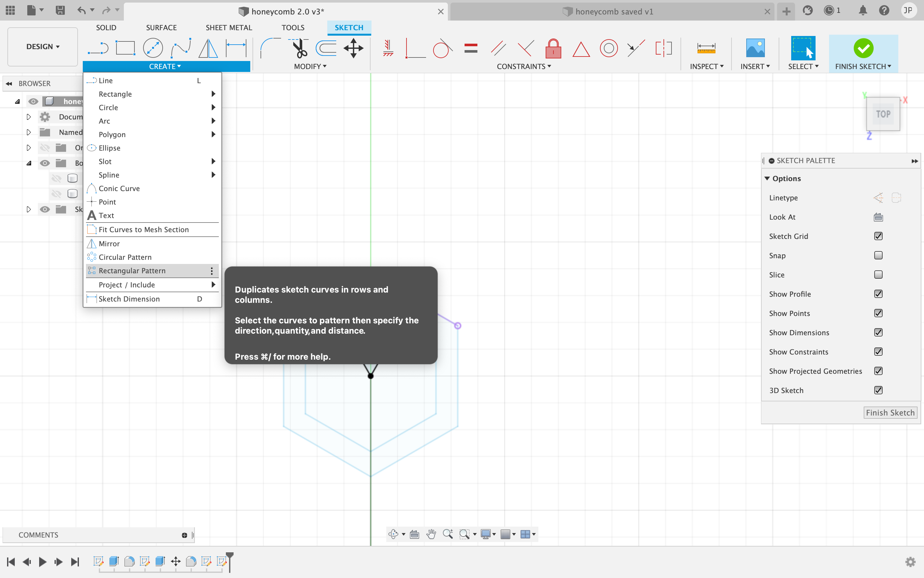Click Finish Sketch button in Sketch Palette

coord(890,413)
